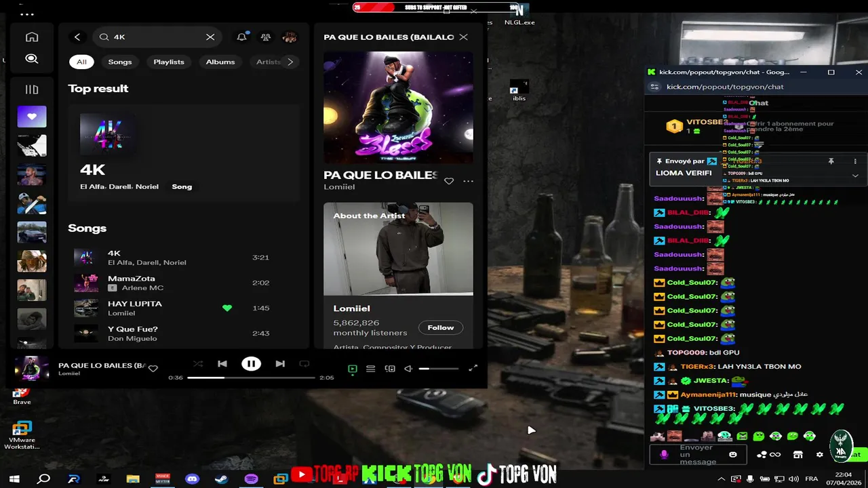Open the Liked Songs purple heart tile

tap(32, 117)
